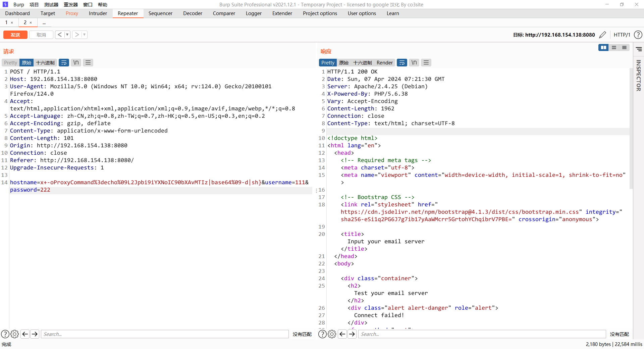Go to next match in response search
Screen dimensions: 644x349
tap(352, 334)
